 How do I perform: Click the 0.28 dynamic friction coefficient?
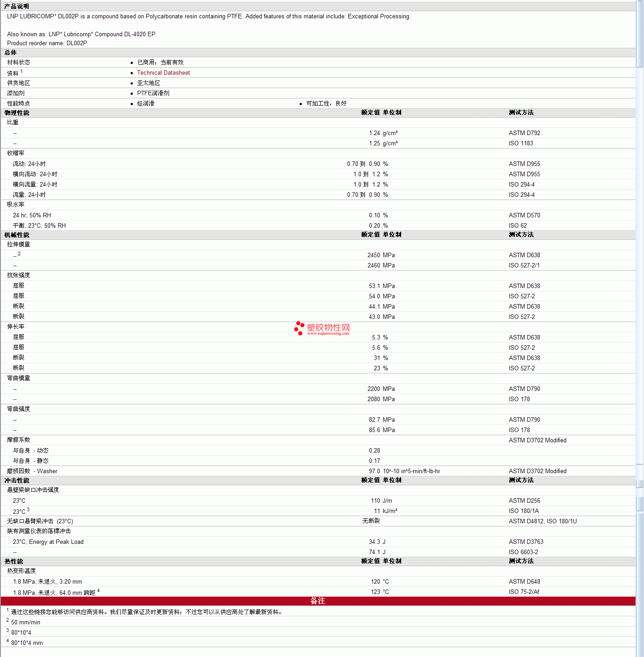[374, 450]
